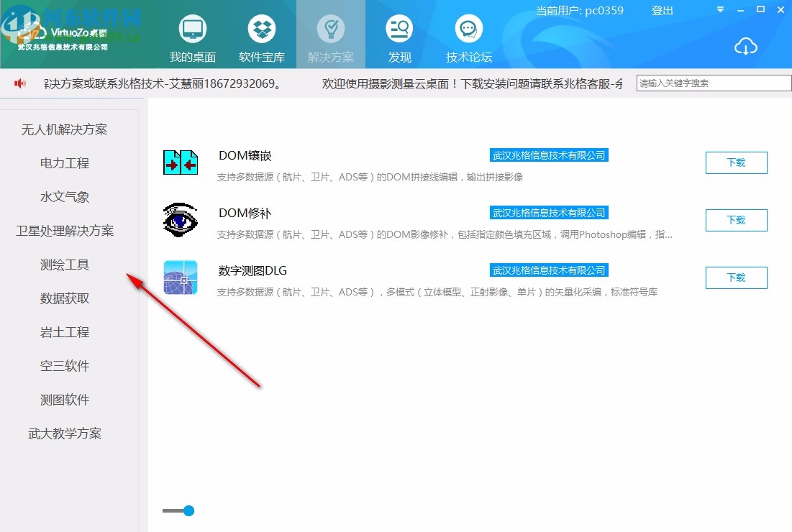Click the red speaker announcement icon
This screenshot has width=792, height=532.
pyautogui.click(x=18, y=83)
